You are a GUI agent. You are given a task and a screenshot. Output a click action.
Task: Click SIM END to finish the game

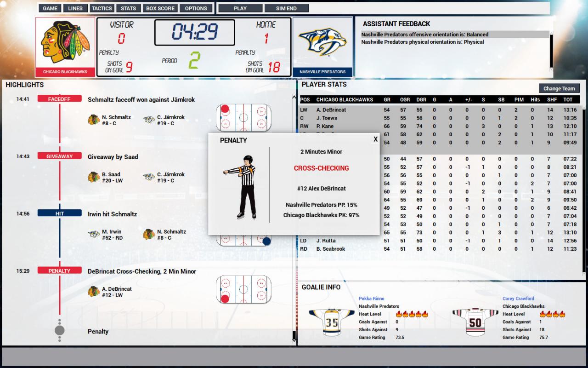[x=285, y=8]
